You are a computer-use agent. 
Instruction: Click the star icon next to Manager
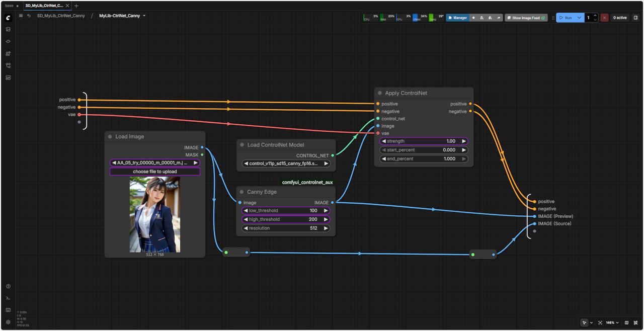(x=473, y=18)
